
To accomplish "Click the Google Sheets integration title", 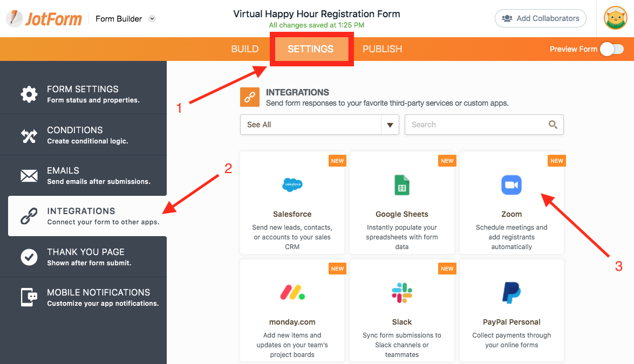I will coord(402,214).
